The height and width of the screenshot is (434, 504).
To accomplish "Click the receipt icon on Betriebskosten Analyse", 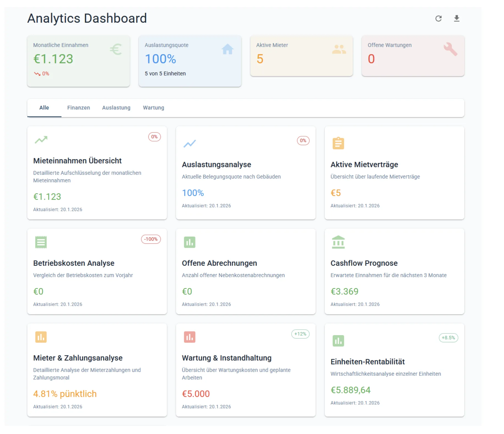I will coord(41,242).
